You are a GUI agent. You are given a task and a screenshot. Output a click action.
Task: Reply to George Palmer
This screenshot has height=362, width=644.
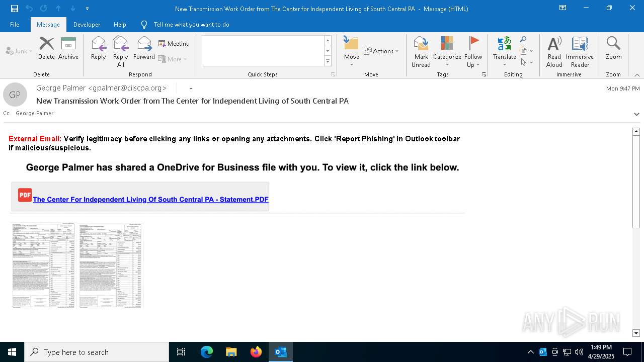99,48
